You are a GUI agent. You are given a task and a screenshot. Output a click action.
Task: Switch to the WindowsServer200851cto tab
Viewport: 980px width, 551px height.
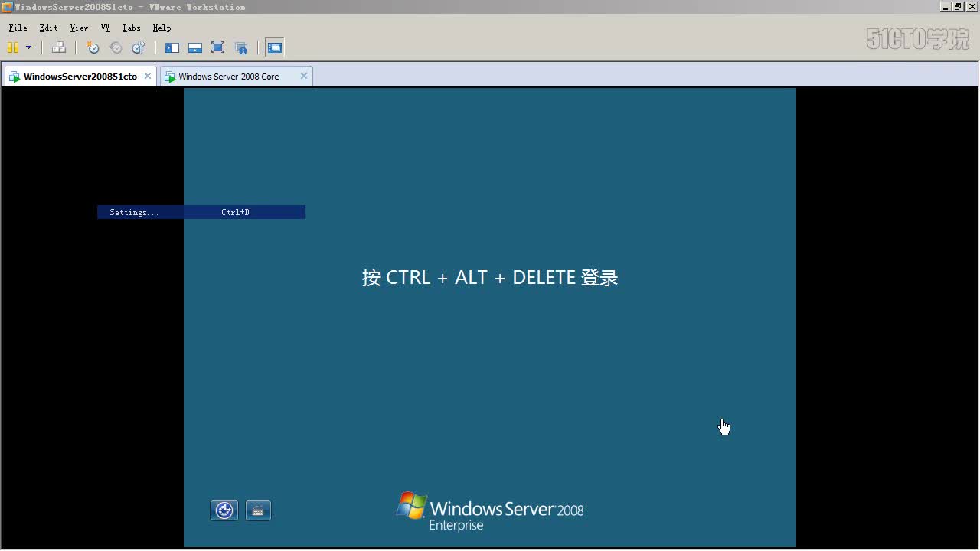[x=80, y=77]
